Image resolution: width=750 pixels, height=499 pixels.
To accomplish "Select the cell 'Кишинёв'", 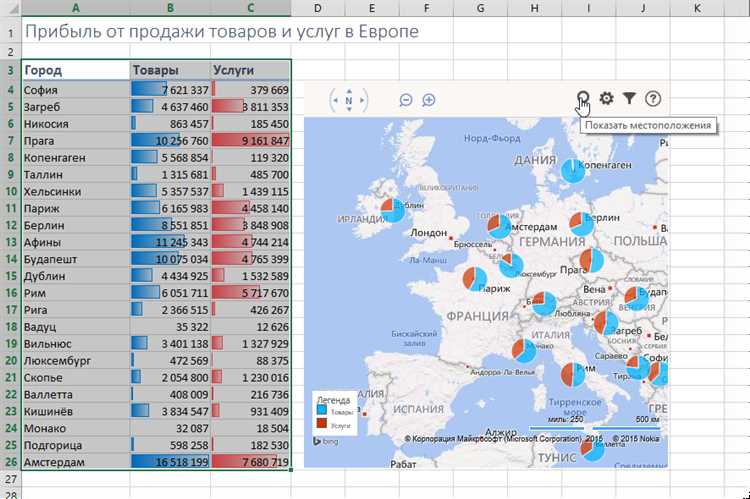I will click(x=76, y=411).
